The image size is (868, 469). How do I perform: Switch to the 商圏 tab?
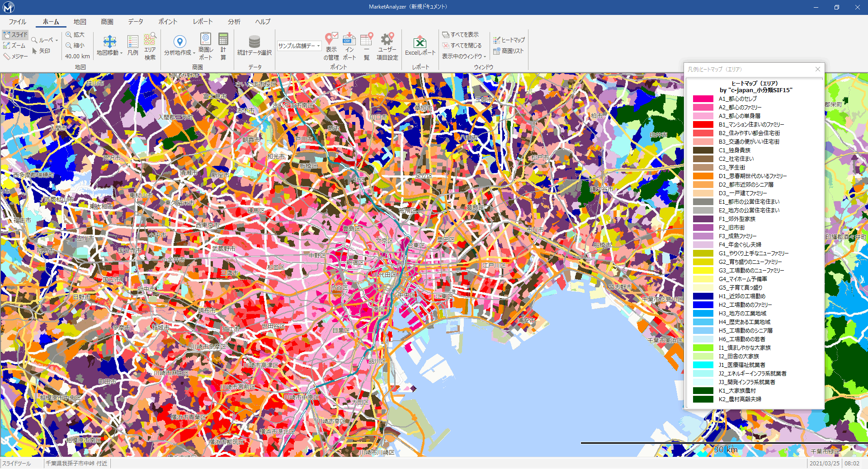click(x=107, y=22)
